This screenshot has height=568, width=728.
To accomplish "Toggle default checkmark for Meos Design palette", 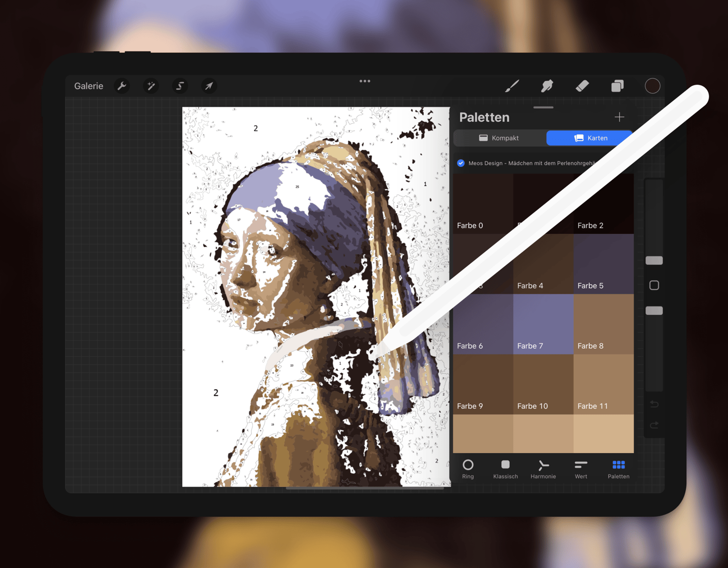I will [x=461, y=163].
